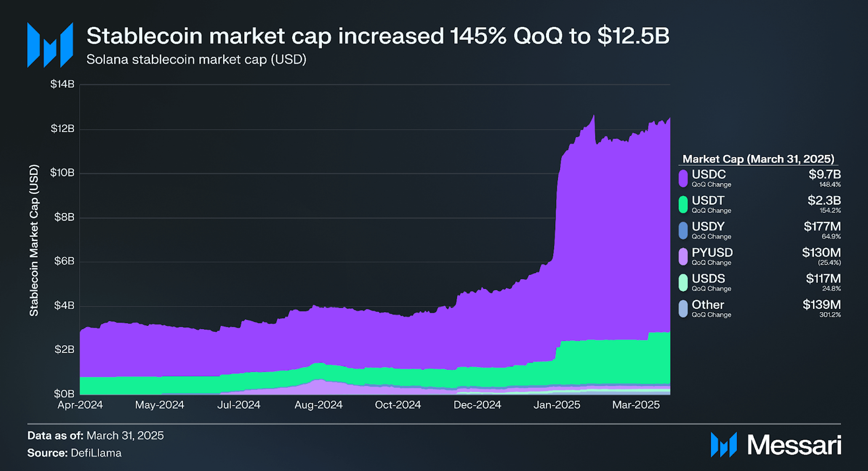
Task: Click the pale blue Other legend swatch
Action: pos(683,308)
